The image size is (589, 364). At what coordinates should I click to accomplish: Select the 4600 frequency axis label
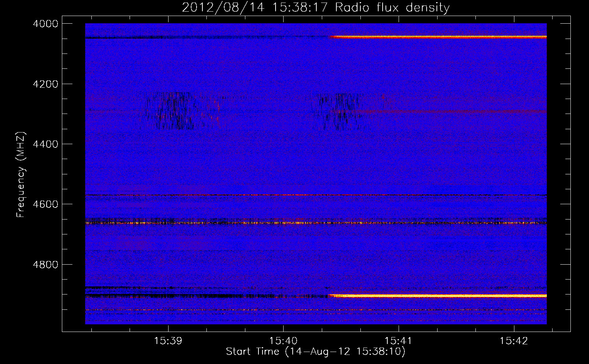45,204
